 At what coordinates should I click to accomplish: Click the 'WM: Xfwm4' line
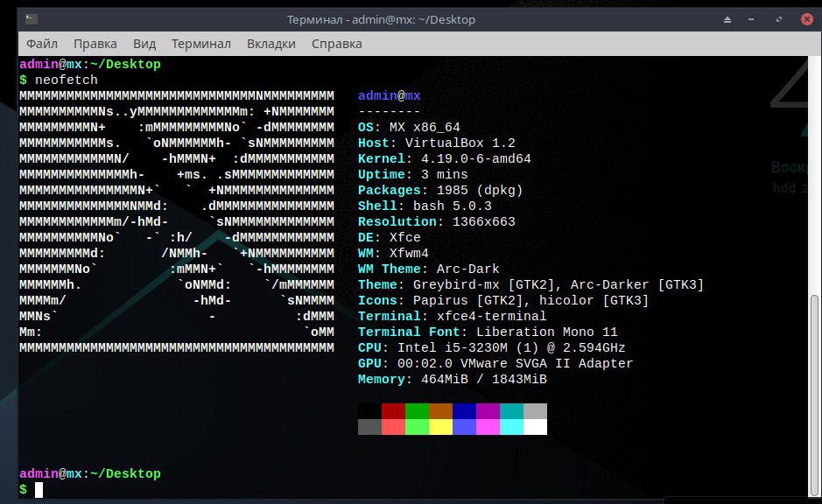(393, 253)
